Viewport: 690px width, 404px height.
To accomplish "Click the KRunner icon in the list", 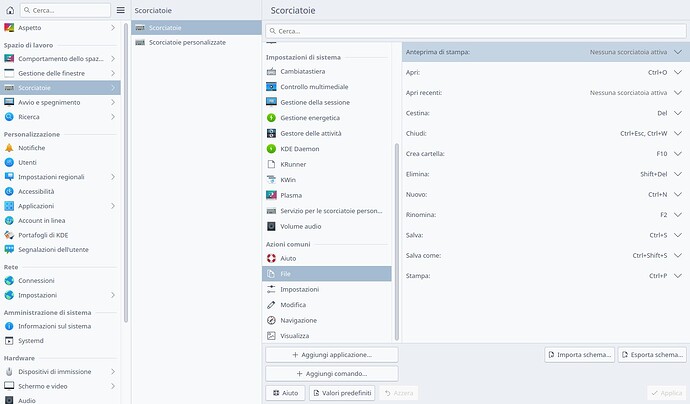I will [272, 164].
